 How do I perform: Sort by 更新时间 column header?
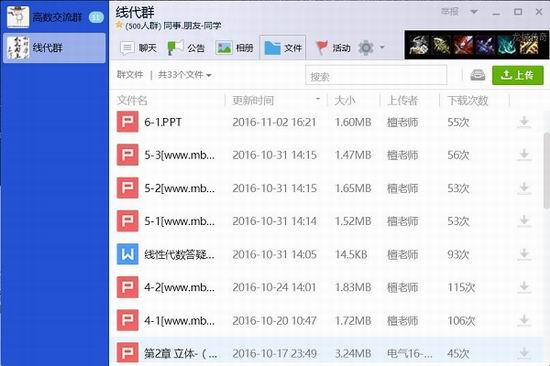pos(253,101)
